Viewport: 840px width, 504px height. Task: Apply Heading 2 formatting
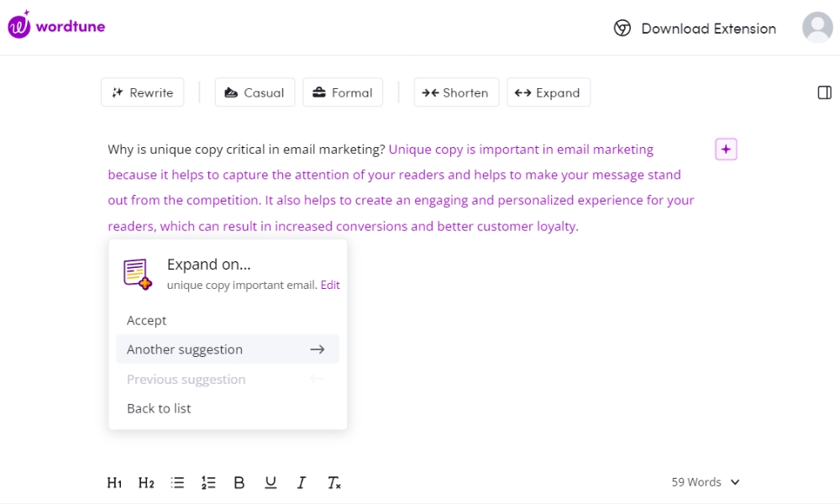pos(145,482)
